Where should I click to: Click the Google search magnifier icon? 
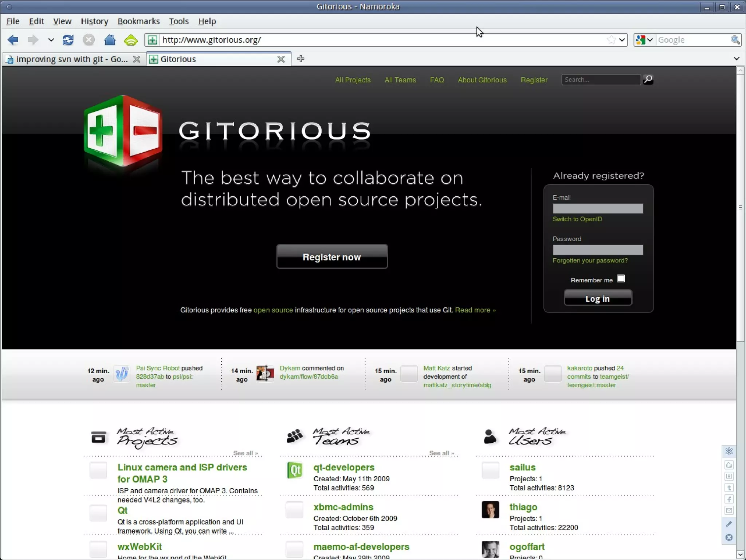pyautogui.click(x=735, y=40)
